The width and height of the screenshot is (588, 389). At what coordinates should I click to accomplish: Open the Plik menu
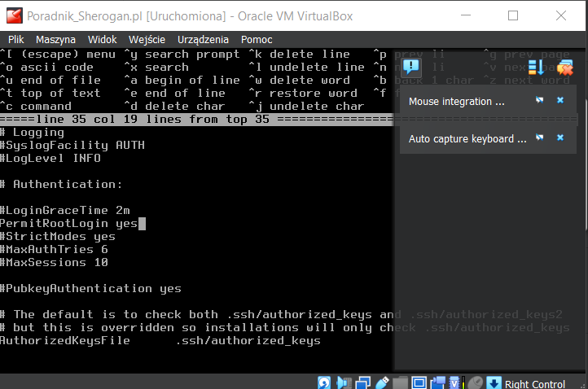17,39
